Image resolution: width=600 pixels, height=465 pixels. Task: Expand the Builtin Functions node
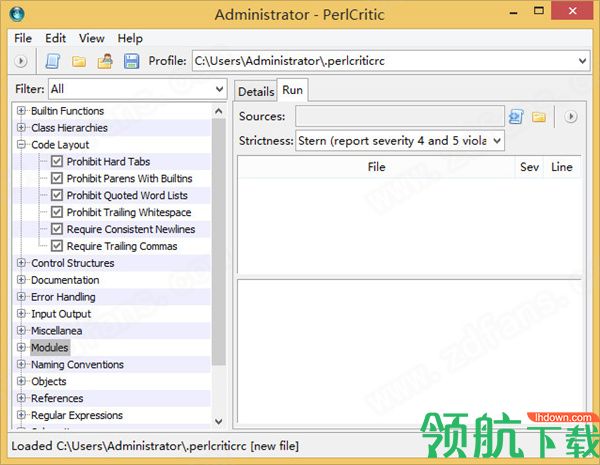coord(21,111)
